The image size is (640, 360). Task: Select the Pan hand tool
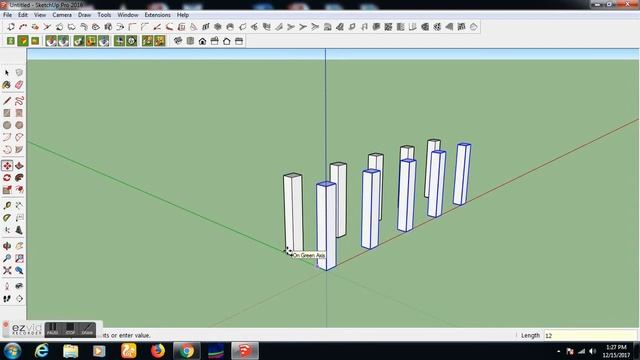point(19,246)
